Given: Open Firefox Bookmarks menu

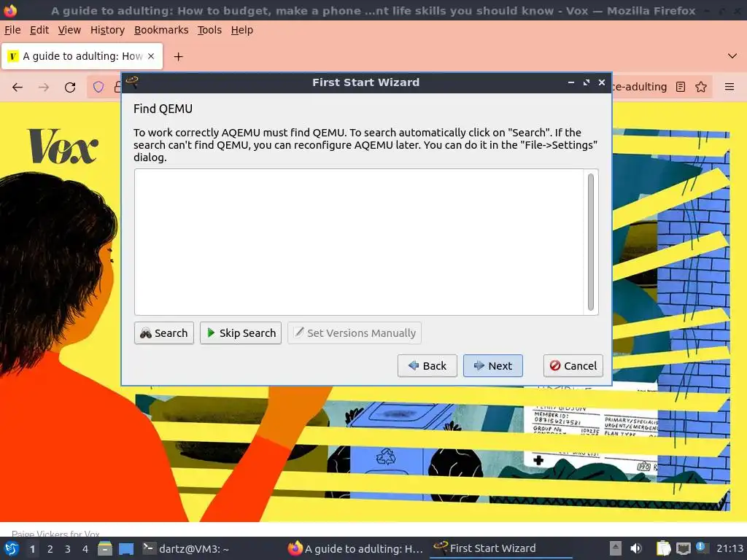Looking at the screenshot, I should [x=161, y=30].
